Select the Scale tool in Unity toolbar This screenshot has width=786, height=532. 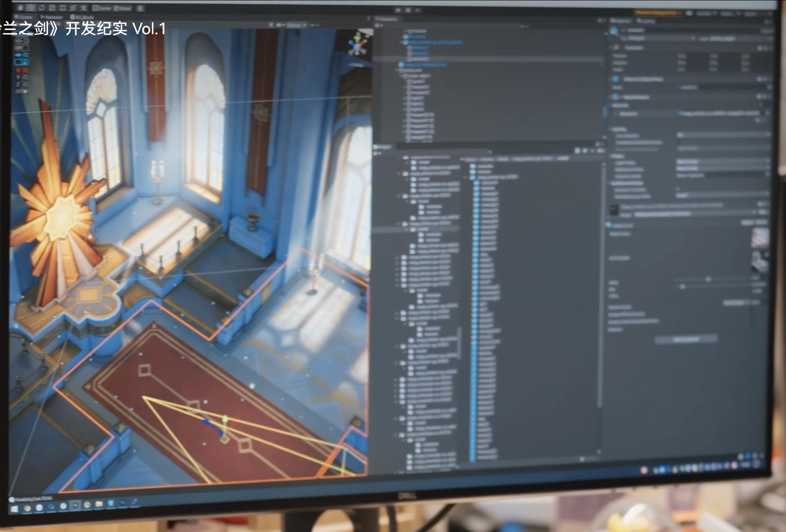coord(52,7)
